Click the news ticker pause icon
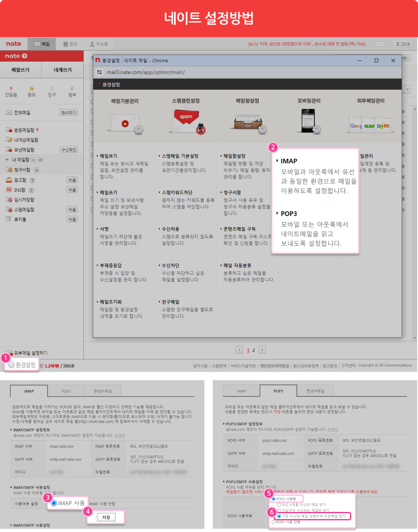Screen dimensions: 418x532 [x=370, y=44]
